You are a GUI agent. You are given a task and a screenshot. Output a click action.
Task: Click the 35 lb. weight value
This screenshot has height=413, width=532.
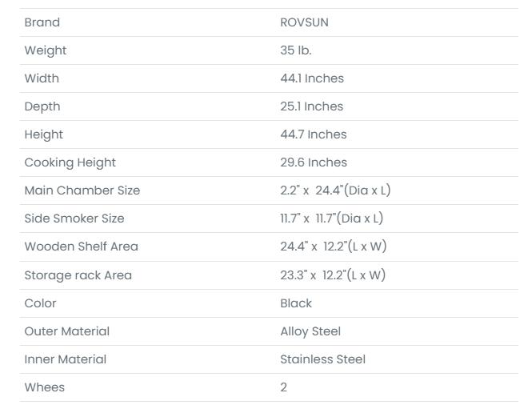(295, 50)
